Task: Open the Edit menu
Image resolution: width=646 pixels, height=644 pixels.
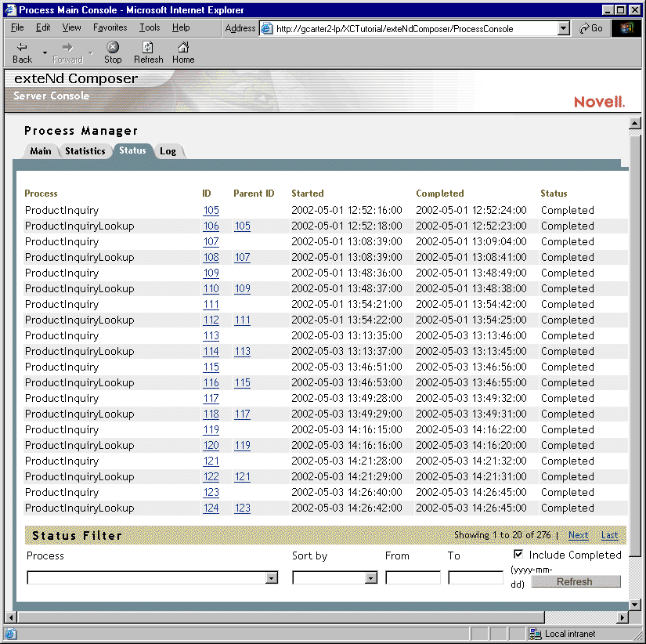Action: tap(43, 27)
